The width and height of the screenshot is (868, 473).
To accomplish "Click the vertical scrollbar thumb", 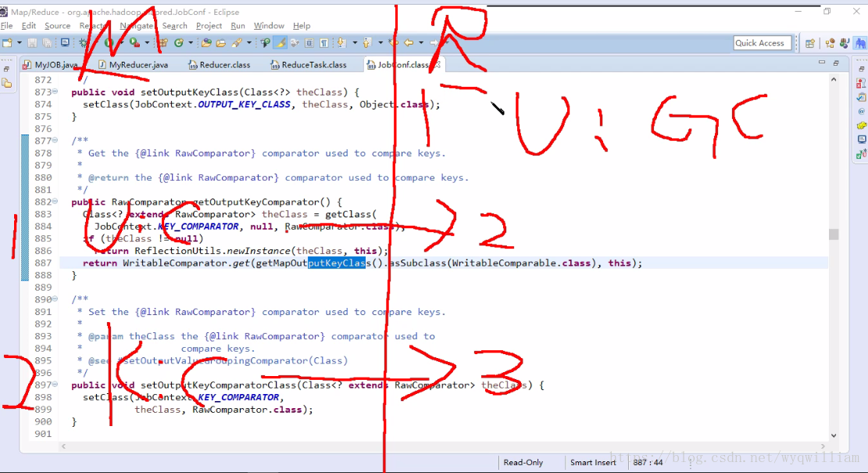I will click(x=834, y=235).
